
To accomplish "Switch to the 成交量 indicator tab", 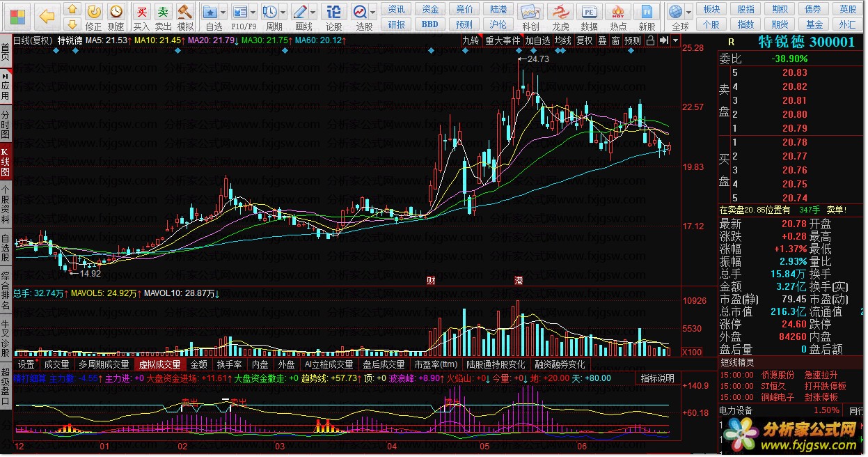I will tap(56, 364).
